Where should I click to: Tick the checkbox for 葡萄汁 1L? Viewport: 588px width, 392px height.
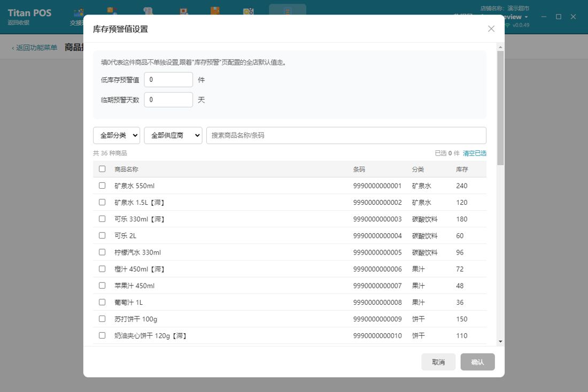[x=102, y=302]
